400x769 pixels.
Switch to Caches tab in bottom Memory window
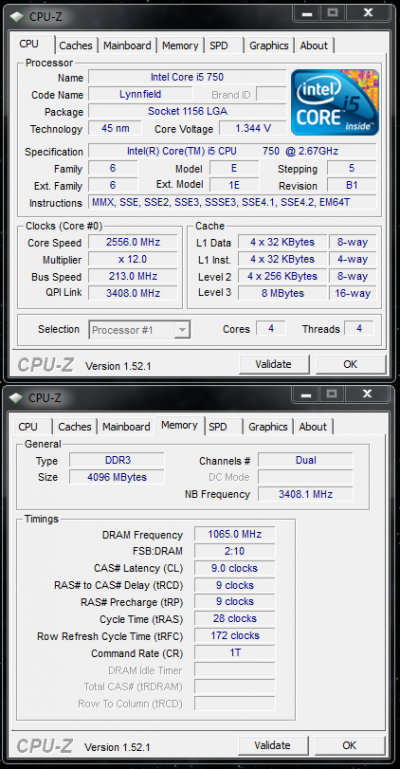click(75, 427)
